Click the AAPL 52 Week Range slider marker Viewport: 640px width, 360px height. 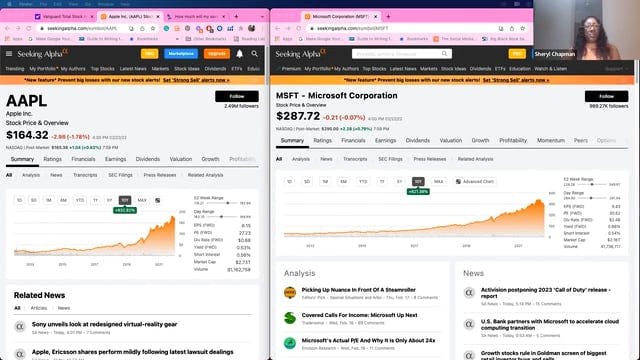pyautogui.click(x=228, y=203)
